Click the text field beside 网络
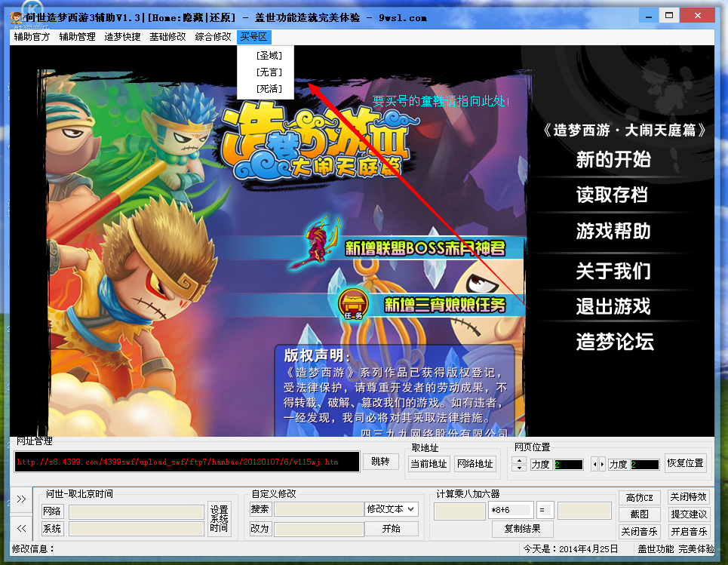Viewport: 728px width, 565px height. (137, 511)
